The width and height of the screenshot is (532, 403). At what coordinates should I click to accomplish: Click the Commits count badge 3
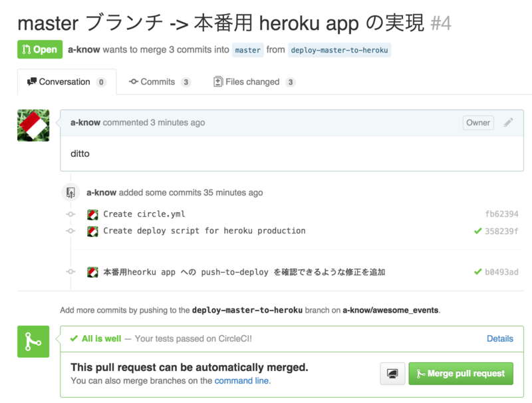(x=186, y=82)
